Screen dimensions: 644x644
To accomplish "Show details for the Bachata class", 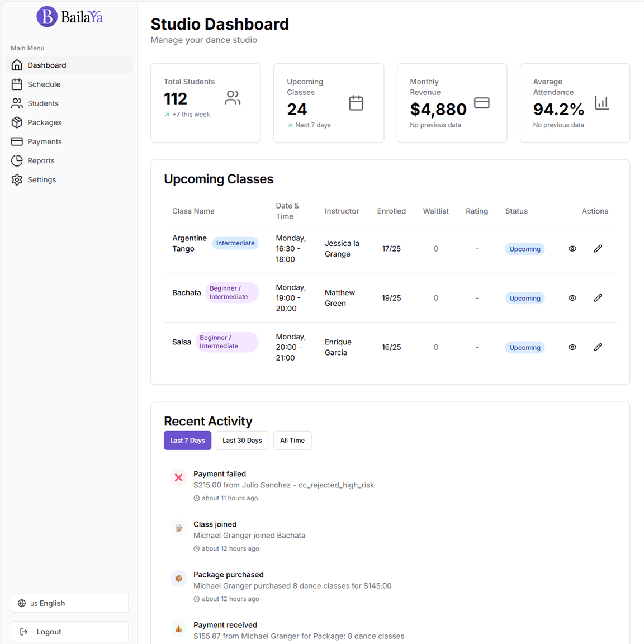I will click(572, 298).
